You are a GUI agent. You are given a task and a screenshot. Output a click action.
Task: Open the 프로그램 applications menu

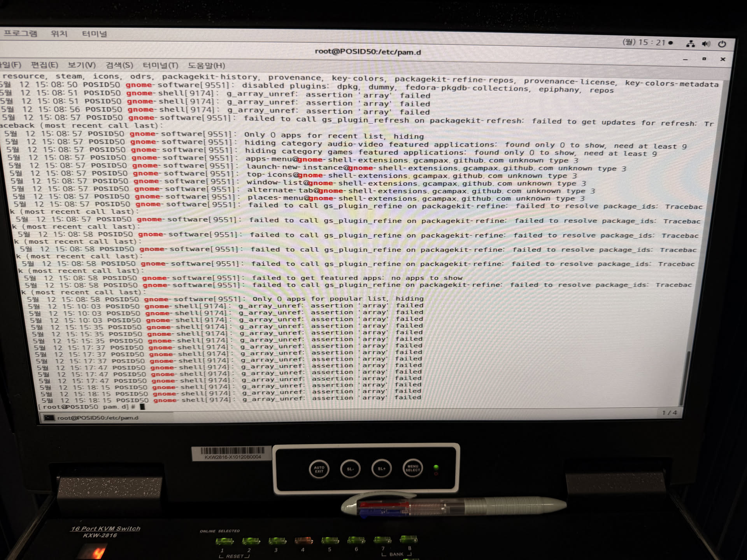20,33
